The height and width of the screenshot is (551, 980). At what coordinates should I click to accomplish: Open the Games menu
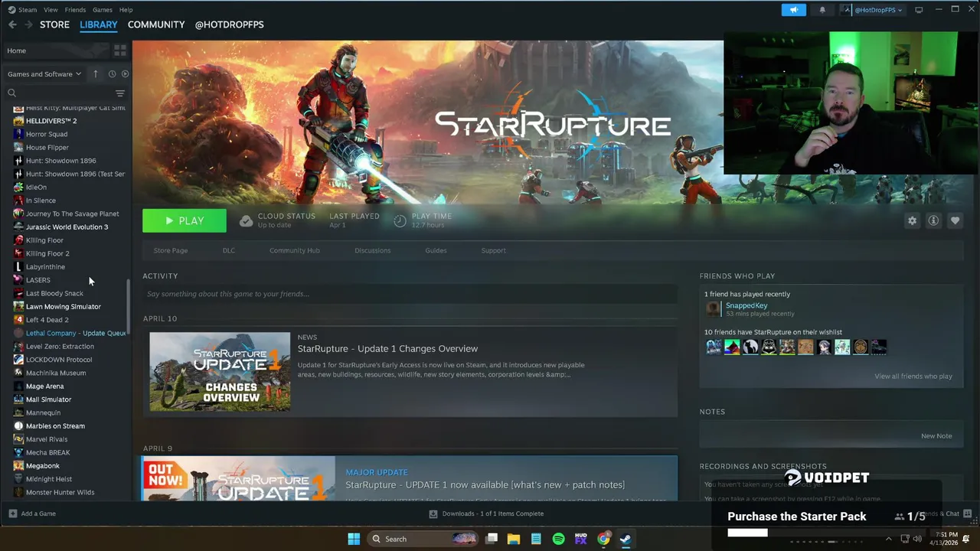click(x=102, y=10)
